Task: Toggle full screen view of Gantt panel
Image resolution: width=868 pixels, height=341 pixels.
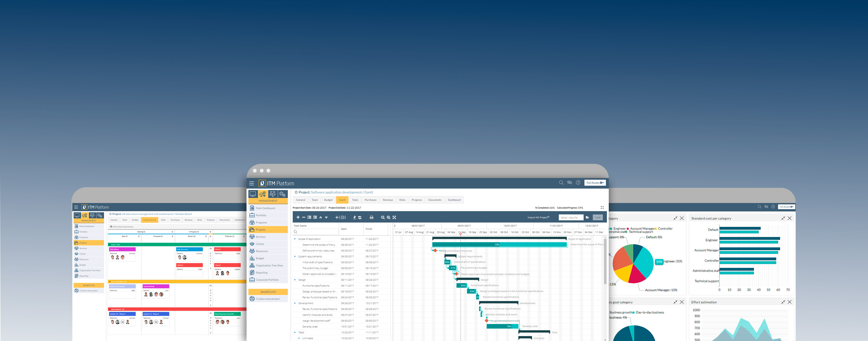Action: pyautogui.click(x=602, y=208)
